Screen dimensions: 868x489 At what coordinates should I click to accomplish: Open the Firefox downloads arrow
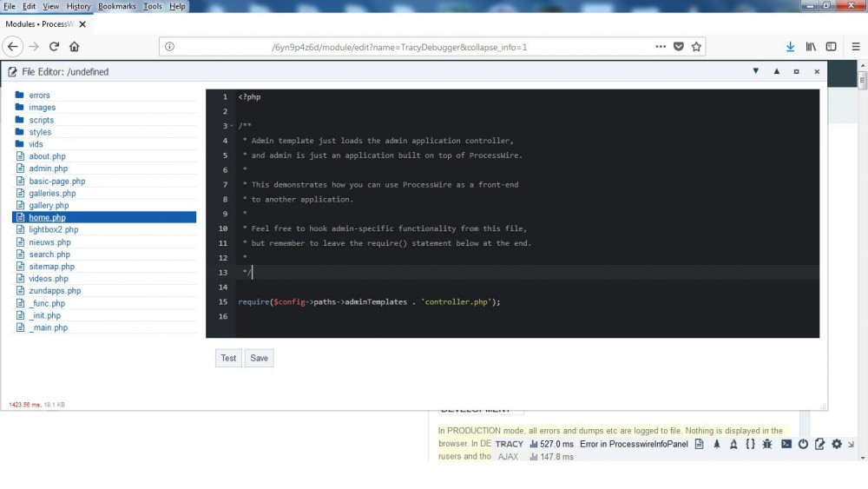coord(790,47)
